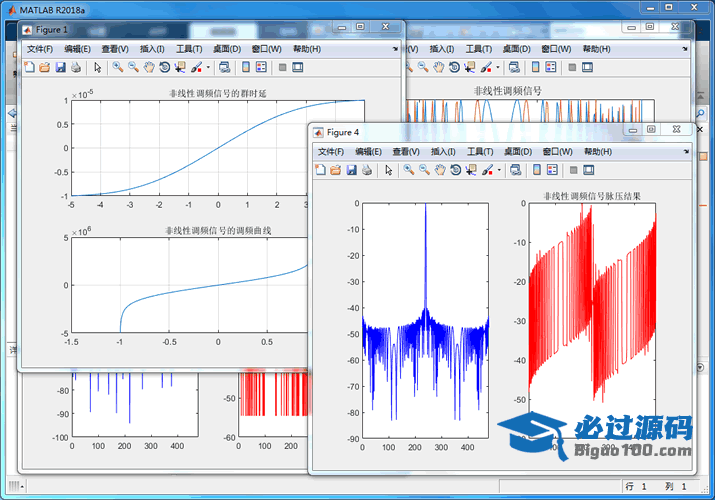This screenshot has width=715, height=500.
Task: Open 窗口(W) menu in Figure 1
Action: [267, 49]
